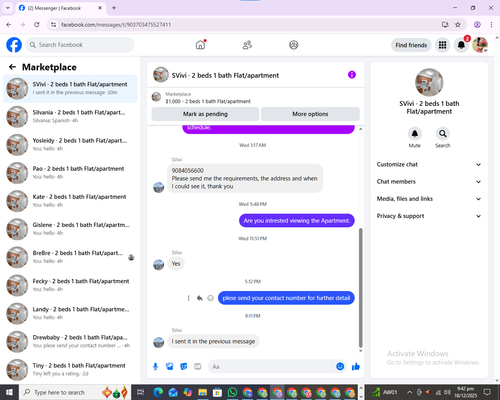Open account menu via profile avatar
The height and width of the screenshot is (400, 500).
tap(480, 45)
